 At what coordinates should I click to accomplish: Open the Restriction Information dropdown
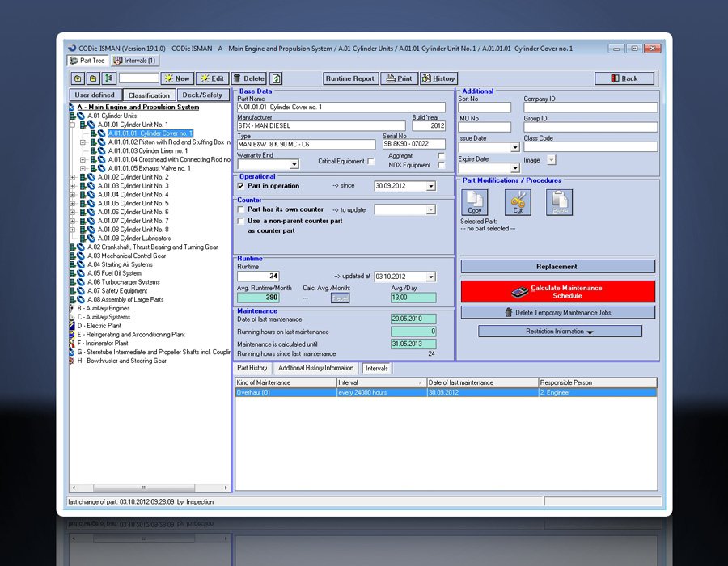pos(560,332)
